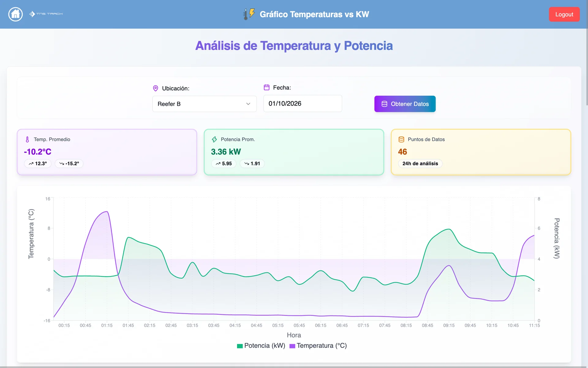Click the upward trend icon beside 12.3°
Viewport: 588px width, 368px height.
(31, 164)
